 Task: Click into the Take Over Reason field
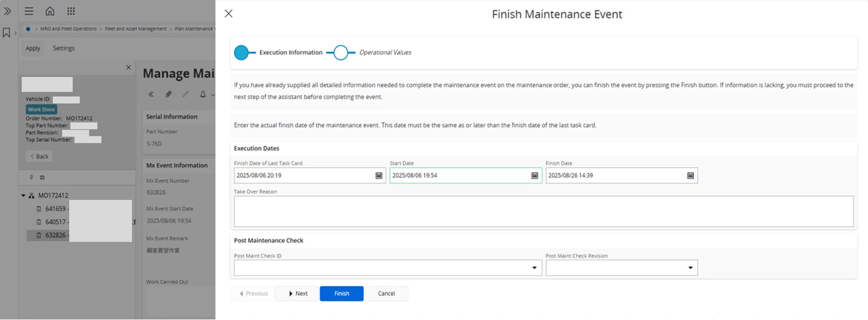coord(543,211)
